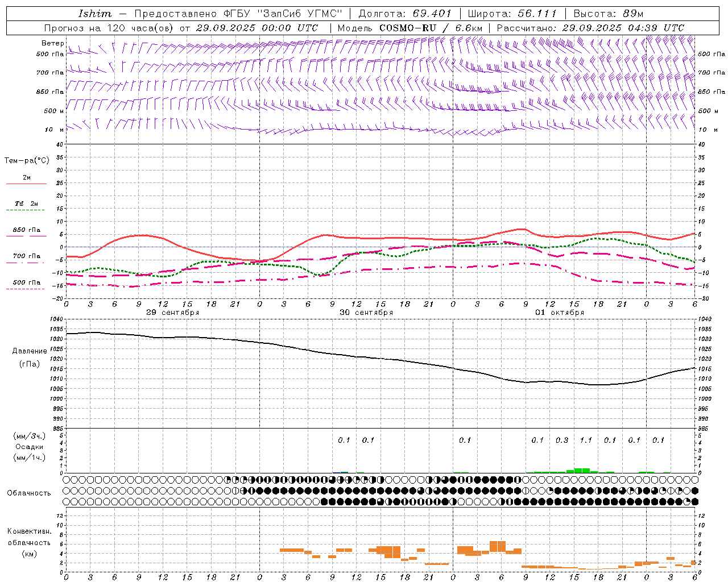Click the date label 01 октября

(560, 313)
